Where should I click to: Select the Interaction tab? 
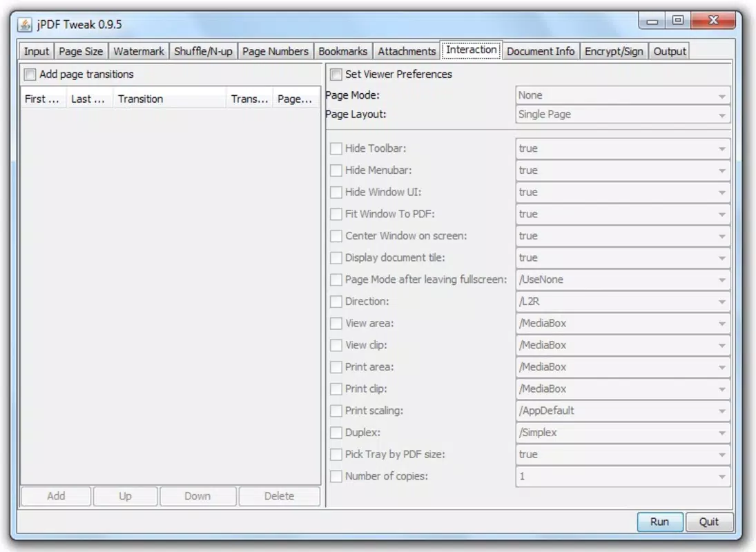(x=471, y=50)
